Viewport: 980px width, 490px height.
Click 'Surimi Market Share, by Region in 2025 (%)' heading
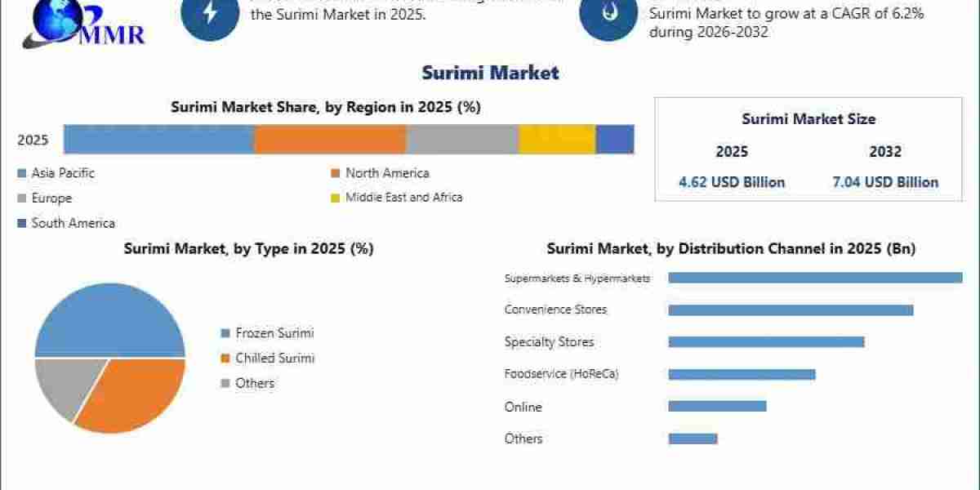pos(326,107)
